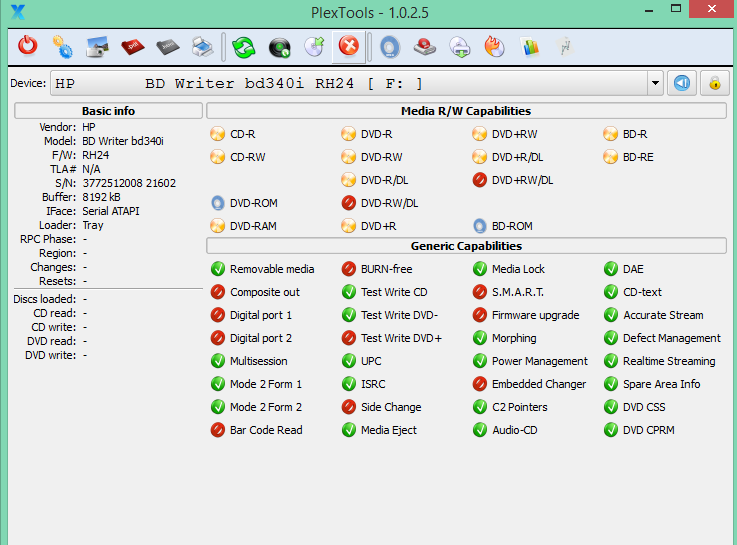This screenshot has width=737, height=545.
Task: Click the Multisession green check indicator
Action: click(x=218, y=361)
